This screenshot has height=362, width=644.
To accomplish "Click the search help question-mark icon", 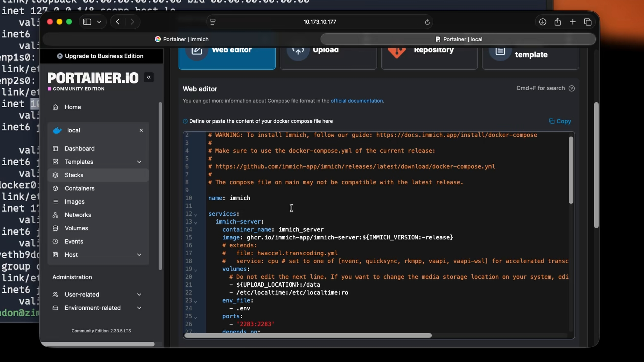I will tap(572, 88).
